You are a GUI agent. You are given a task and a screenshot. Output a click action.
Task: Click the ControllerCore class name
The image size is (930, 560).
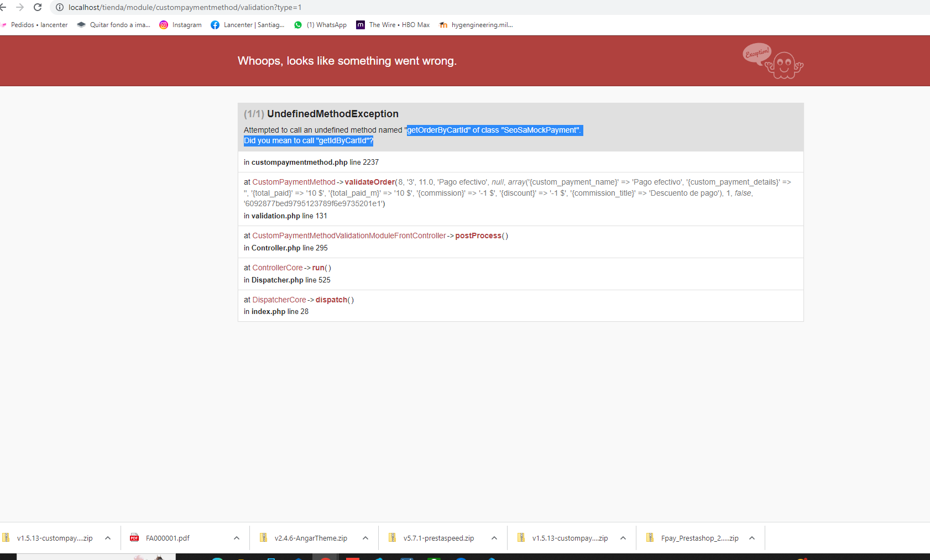278,268
